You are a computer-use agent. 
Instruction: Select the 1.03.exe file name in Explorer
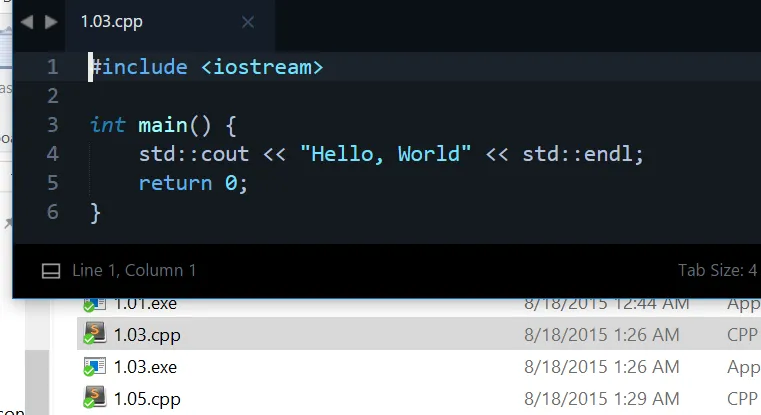145,367
